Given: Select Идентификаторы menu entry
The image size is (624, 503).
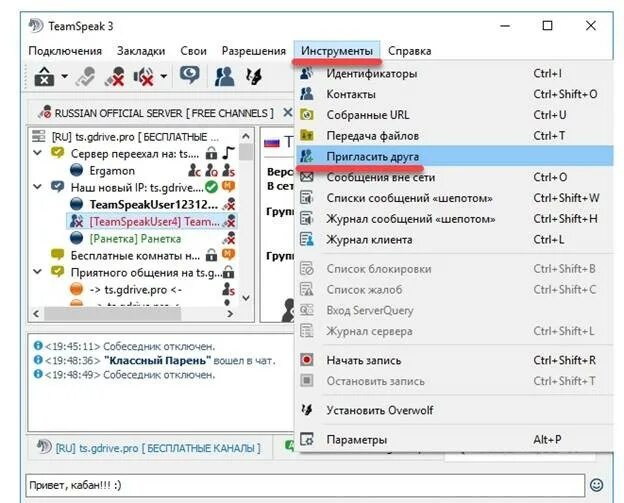Looking at the screenshot, I should pyautogui.click(x=454, y=74).
